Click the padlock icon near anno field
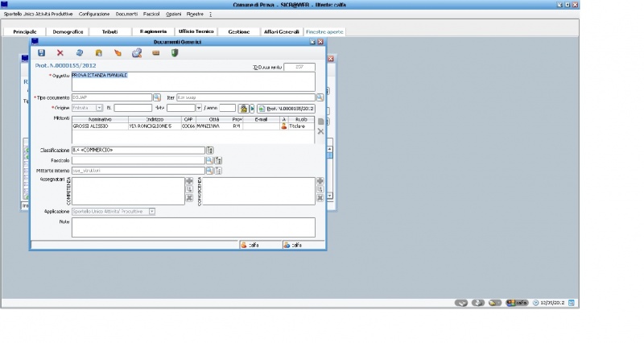The image size is (644, 343). pos(242,108)
